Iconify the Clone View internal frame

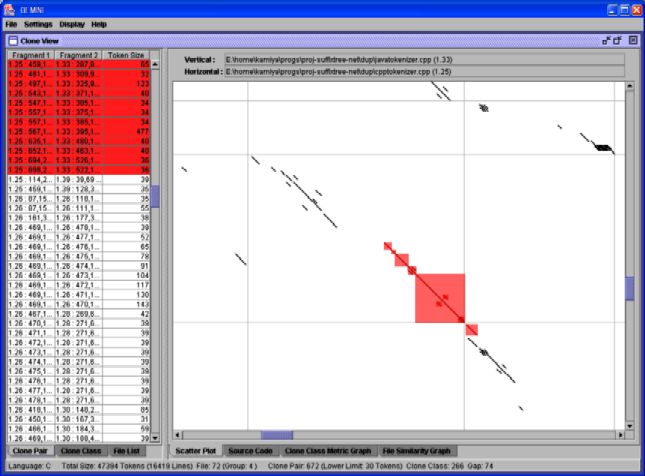(x=606, y=40)
